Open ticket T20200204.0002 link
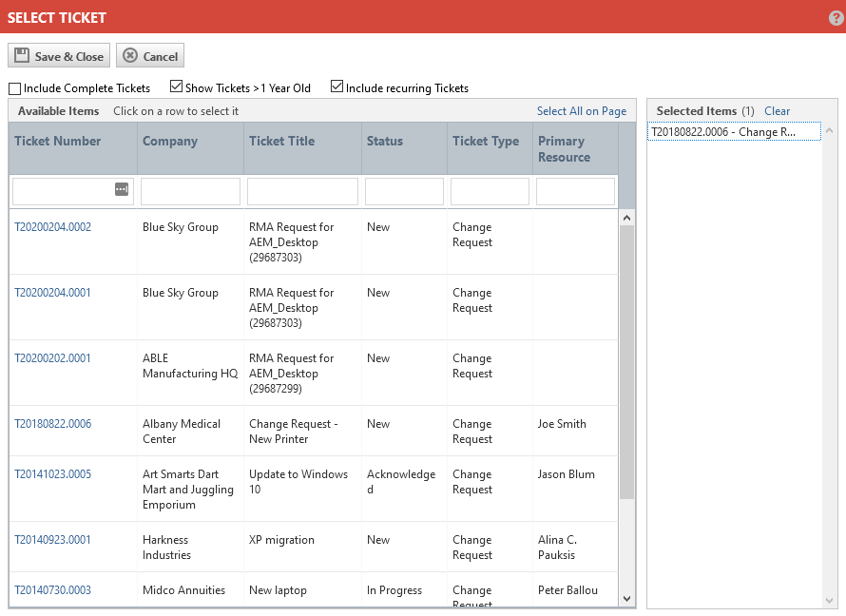Screen dimensions: 846x616 [x=53, y=227]
